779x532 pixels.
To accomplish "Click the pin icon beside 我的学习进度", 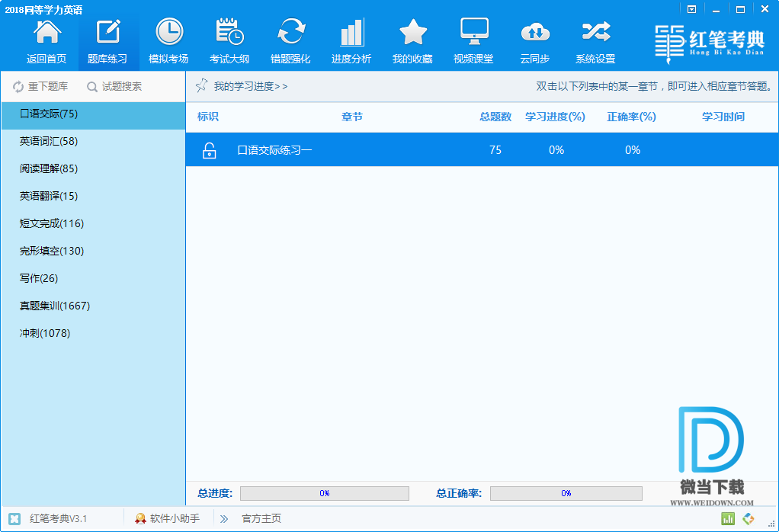I will 201,85.
